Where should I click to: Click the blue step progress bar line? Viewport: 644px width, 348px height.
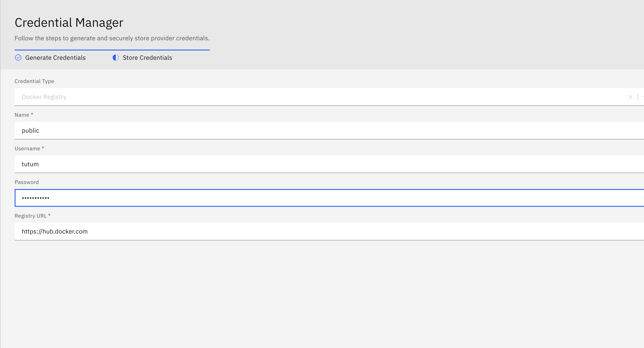tap(112, 50)
